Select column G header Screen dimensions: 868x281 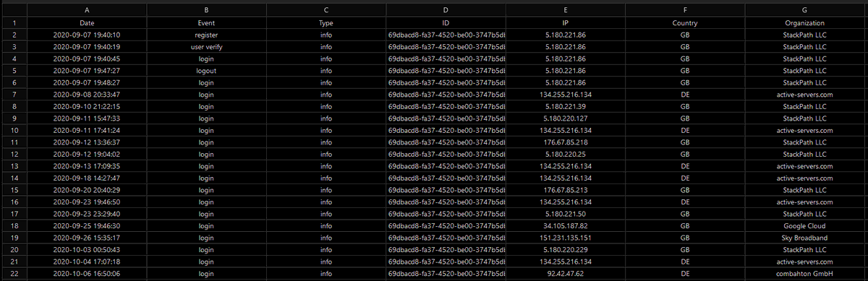click(804, 11)
